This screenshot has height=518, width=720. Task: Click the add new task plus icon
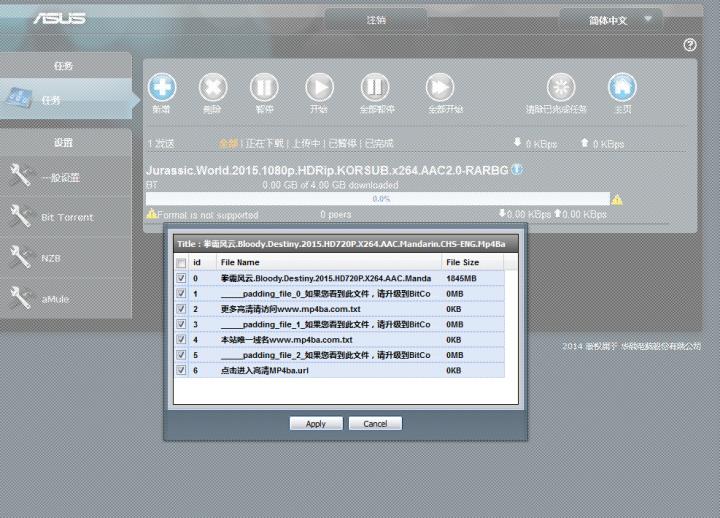[x=162, y=87]
